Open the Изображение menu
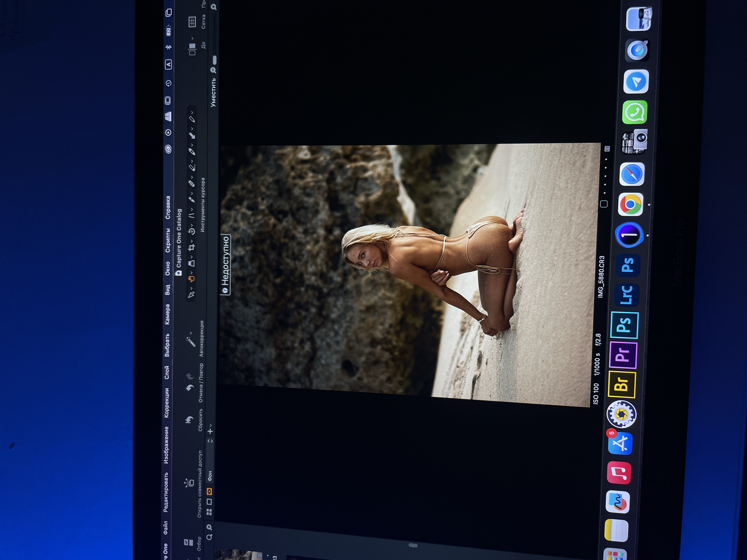747x560 pixels. tap(166, 445)
